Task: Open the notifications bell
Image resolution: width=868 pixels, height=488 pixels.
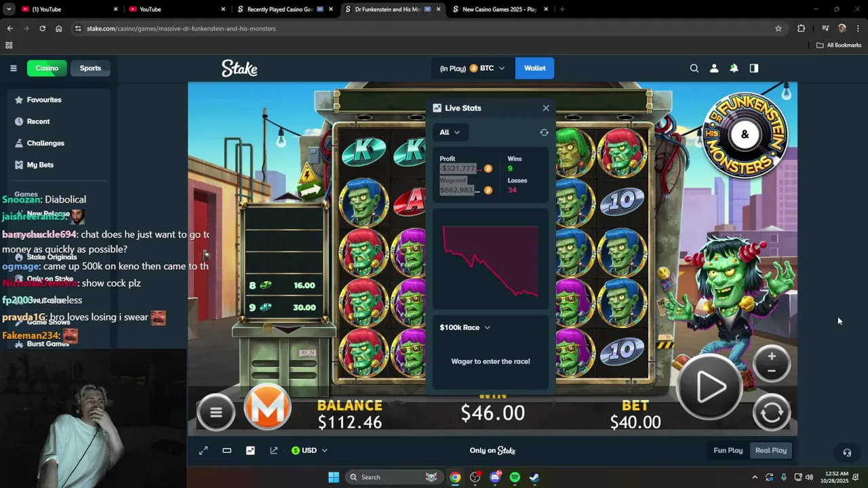Action: click(x=734, y=68)
